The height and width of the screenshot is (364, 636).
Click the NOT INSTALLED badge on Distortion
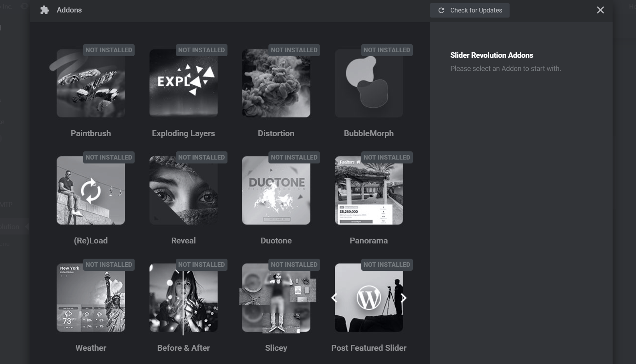point(294,50)
